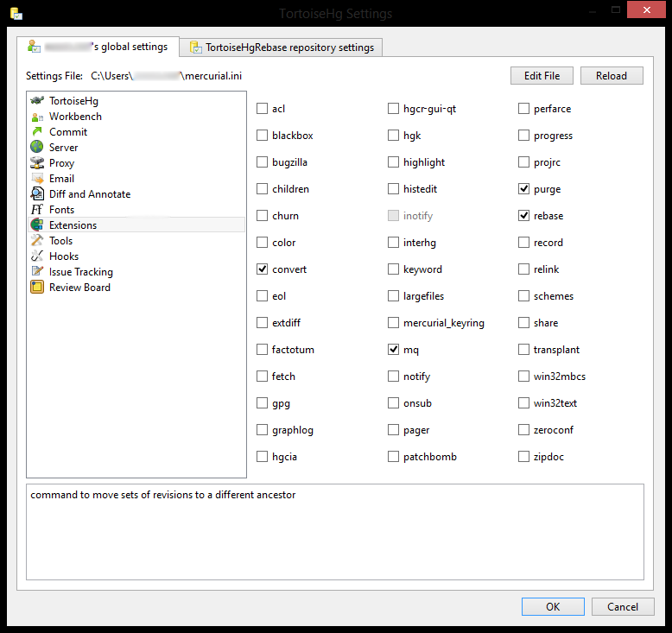Select the Tools hammer icon

coord(37,240)
